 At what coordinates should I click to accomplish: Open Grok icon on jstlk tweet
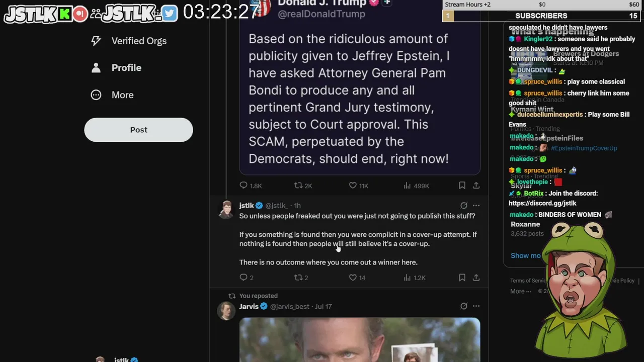pyautogui.click(x=464, y=206)
